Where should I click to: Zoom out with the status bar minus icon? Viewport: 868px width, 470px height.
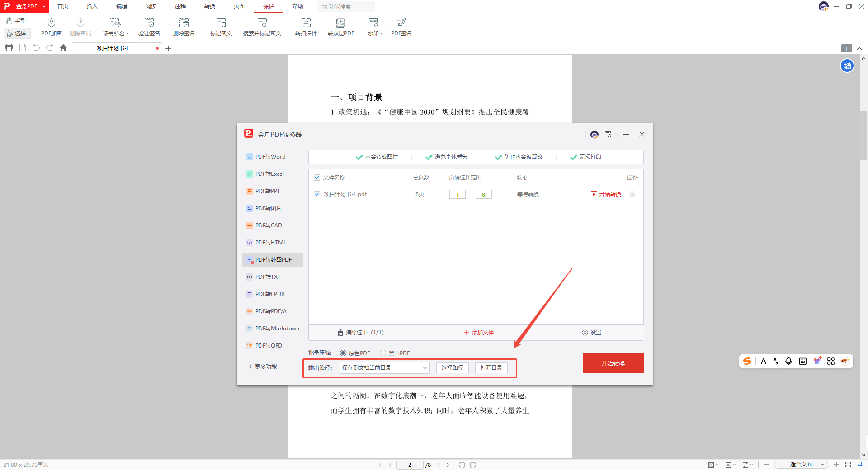[767, 465]
